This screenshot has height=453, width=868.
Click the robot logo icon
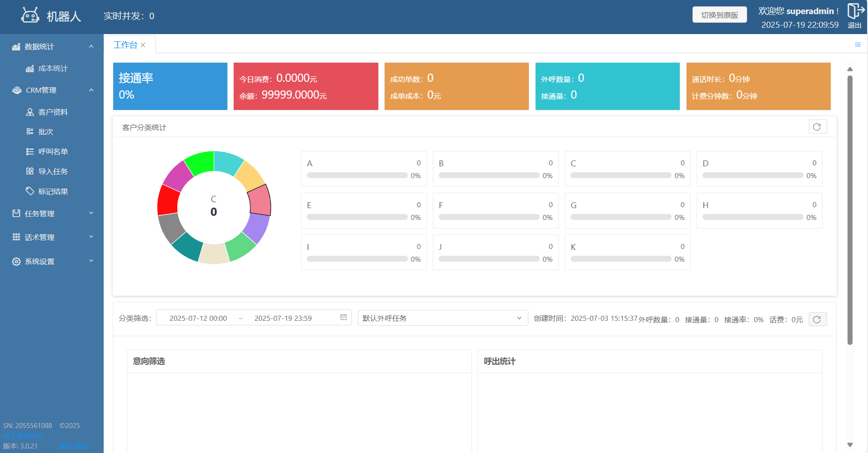[30, 15]
